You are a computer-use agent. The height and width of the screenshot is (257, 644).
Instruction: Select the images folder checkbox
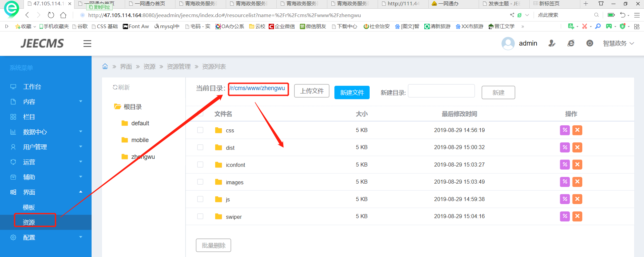point(200,182)
